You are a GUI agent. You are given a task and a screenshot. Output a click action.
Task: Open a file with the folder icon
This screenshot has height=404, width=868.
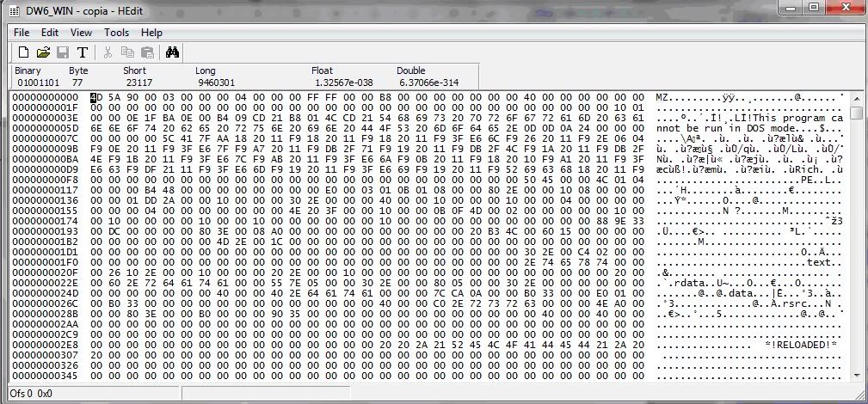[43, 52]
